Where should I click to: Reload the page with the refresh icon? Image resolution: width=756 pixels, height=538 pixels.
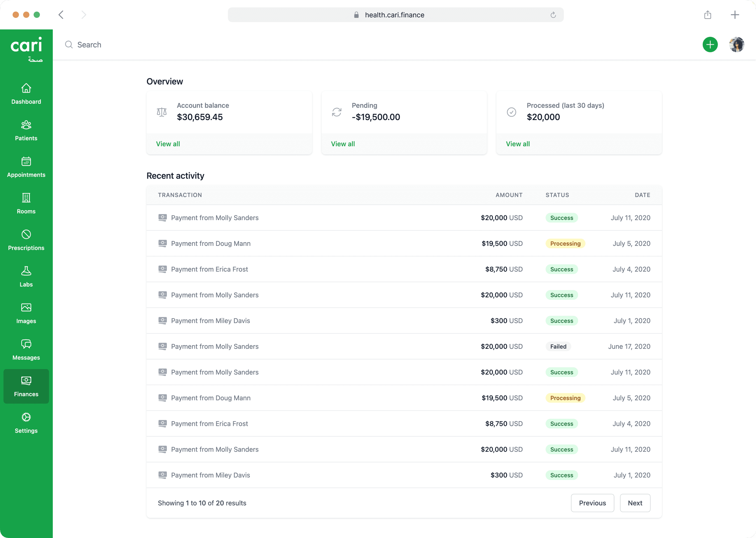click(553, 15)
